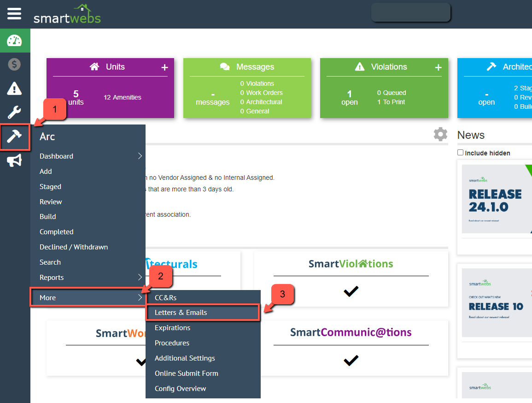
Task: Open Expirations from the More submenu
Action: [x=203, y=328]
